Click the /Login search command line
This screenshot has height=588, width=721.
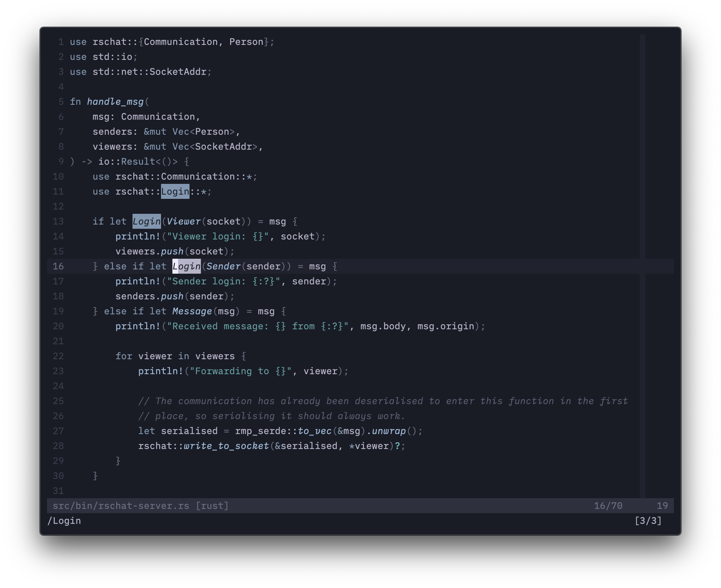64,521
